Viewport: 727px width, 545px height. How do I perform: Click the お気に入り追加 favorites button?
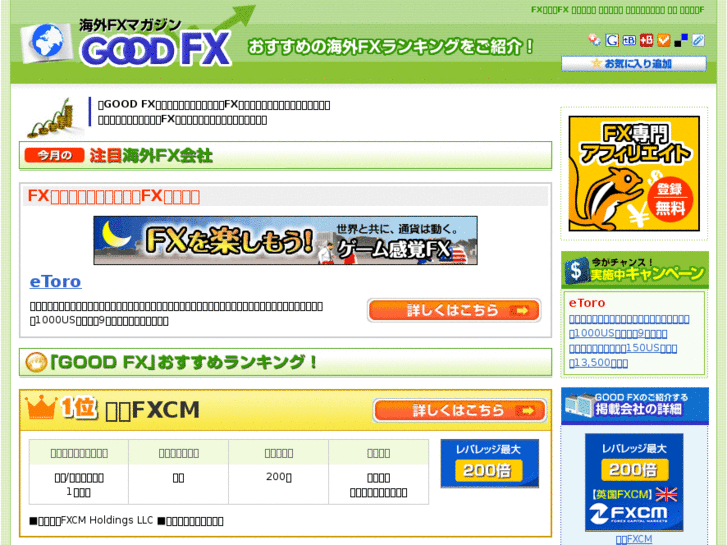click(x=634, y=64)
